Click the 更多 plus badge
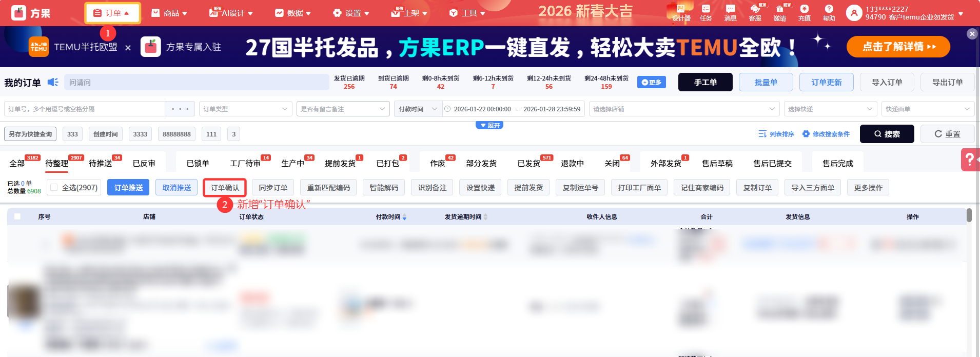The height and width of the screenshot is (357, 980). pyautogui.click(x=652, y=82)
